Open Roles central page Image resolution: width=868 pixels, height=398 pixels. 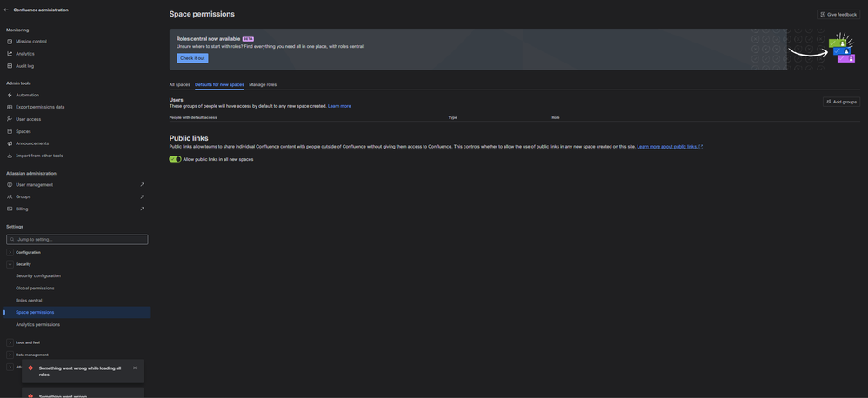(29, 300)
